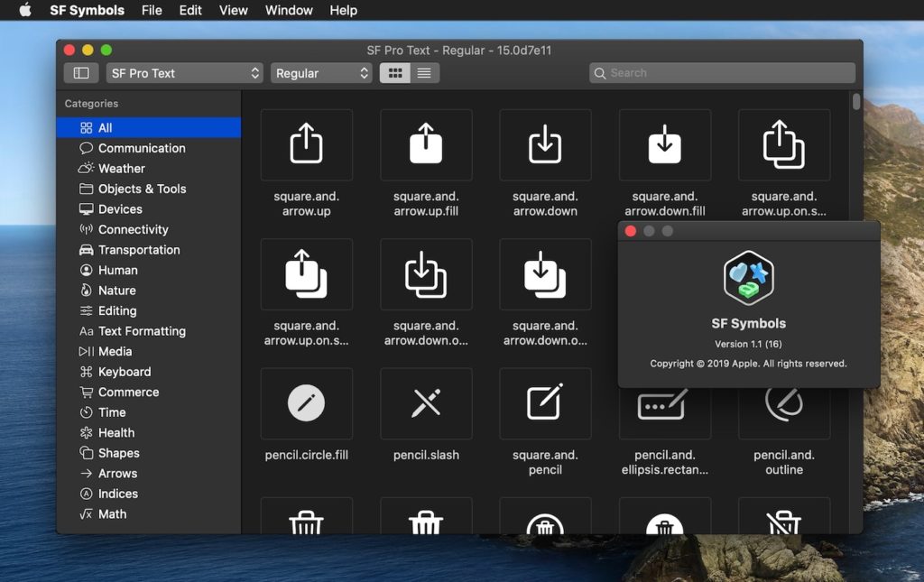Image resolution: width=924 pixels, height=582 pixels.
Task: Open the SF Pro Text font dropdown
Action: click(x=184, y=72)
